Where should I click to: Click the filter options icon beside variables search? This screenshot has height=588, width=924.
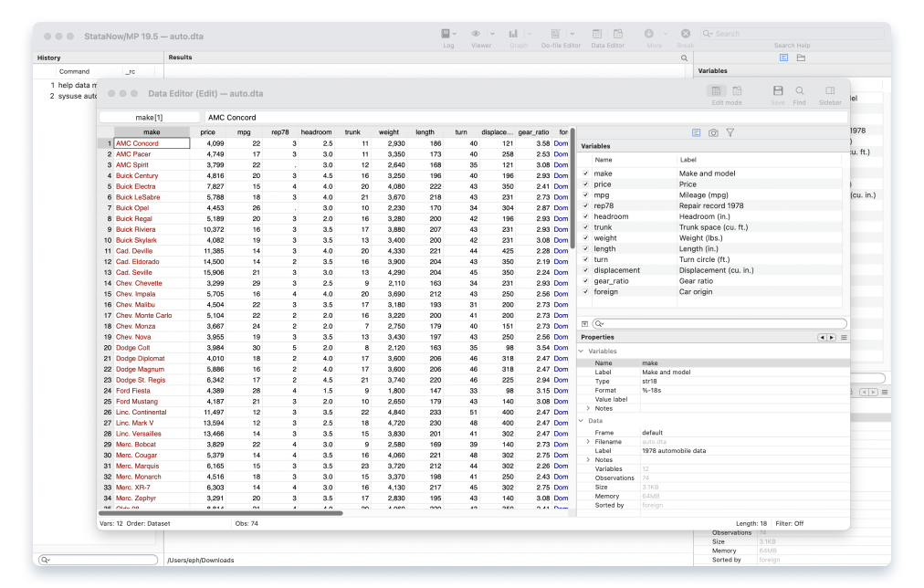(584, 324)
